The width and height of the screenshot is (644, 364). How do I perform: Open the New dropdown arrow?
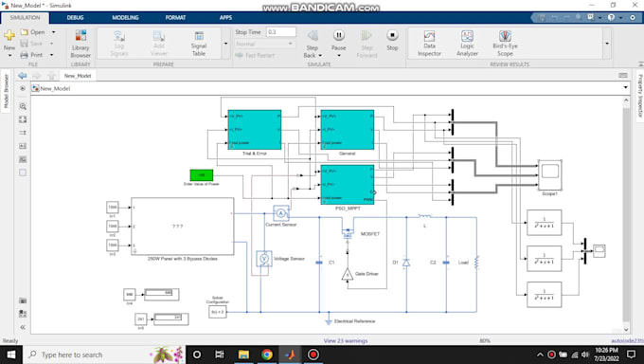(x=9, y=55)
